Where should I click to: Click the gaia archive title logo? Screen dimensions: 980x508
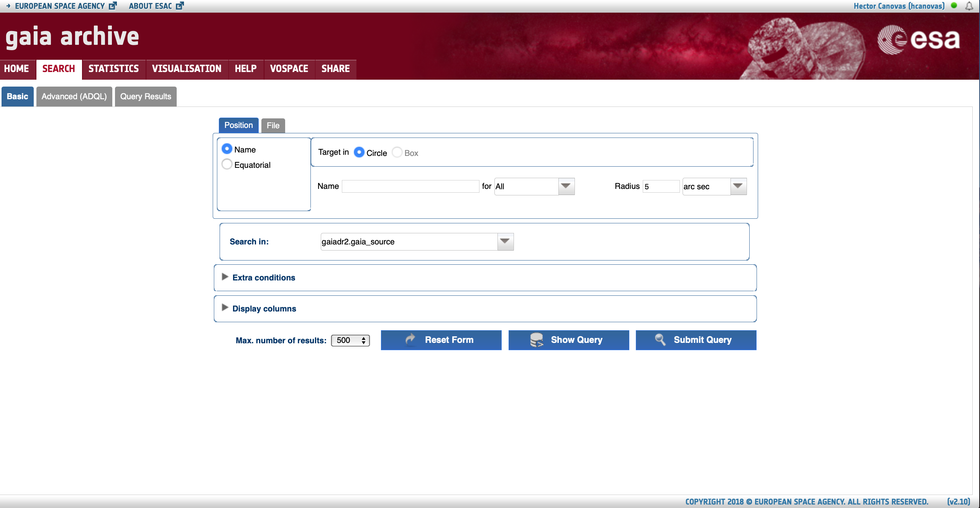click(x=72, y=37)
